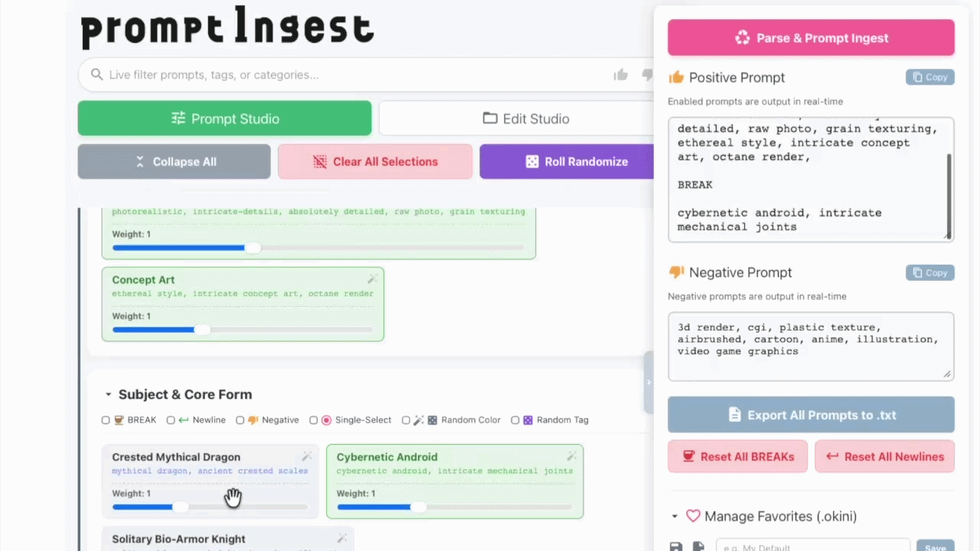Click the Roll Randomize button
The height and width of the screenshot is (551, 980).
[567, 161]
